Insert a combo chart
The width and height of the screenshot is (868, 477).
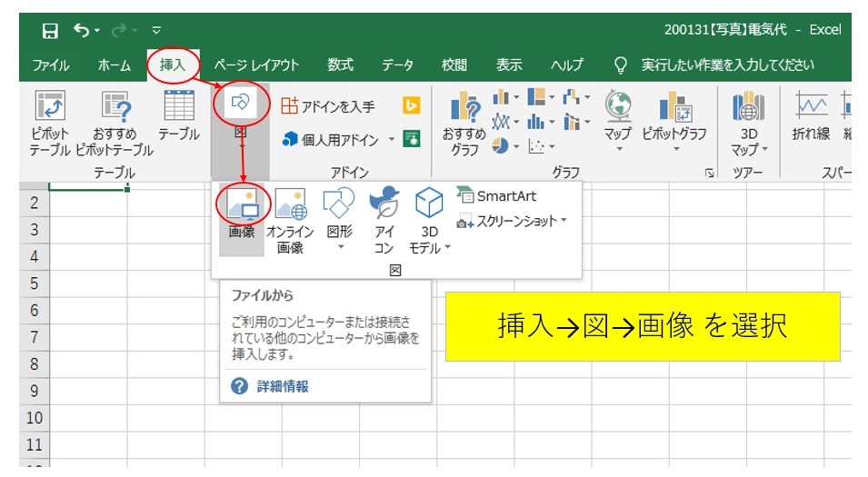tap(575, 121)
